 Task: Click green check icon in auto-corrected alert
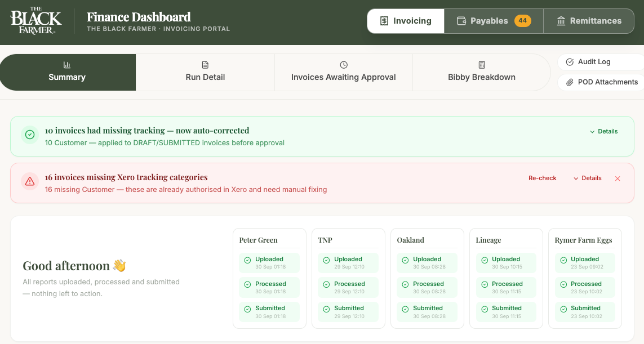29,135
